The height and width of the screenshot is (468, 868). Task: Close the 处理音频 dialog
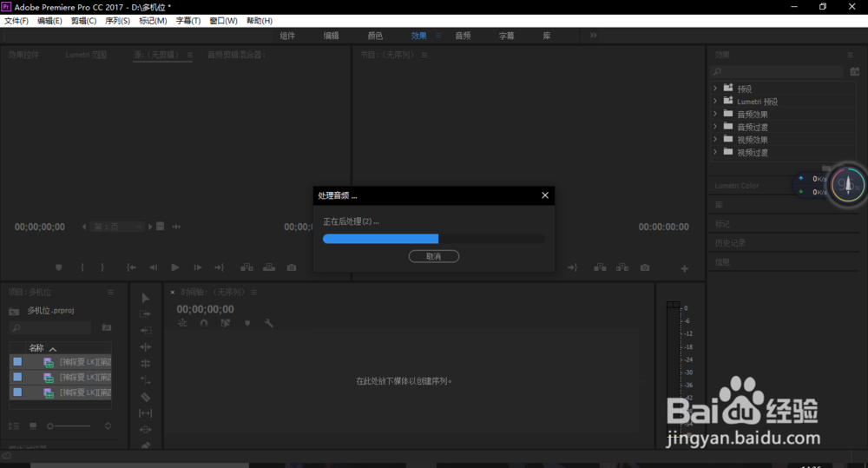tap(545, 195)
